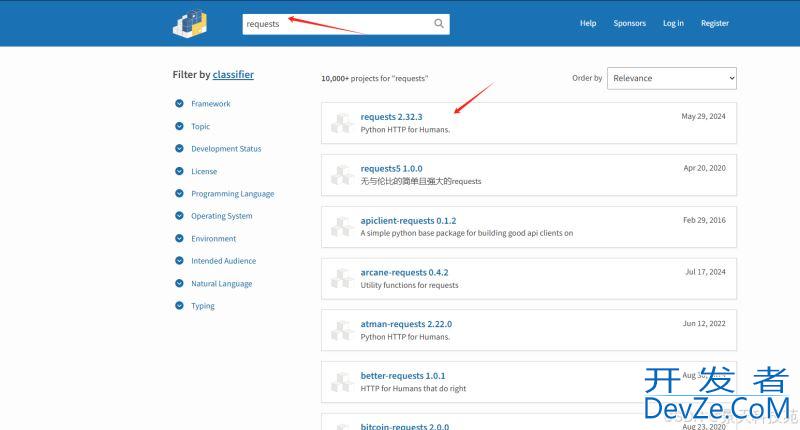Click the magnifier search icon
The image size is (800, 430).
(x=439, y=23)
